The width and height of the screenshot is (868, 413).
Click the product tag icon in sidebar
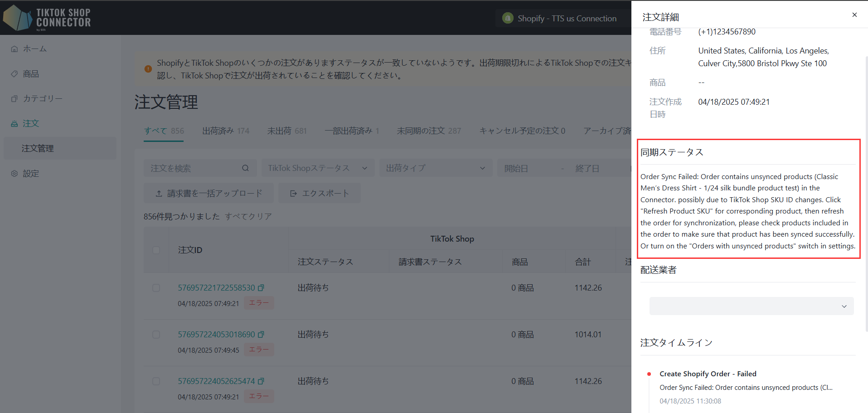15,74
